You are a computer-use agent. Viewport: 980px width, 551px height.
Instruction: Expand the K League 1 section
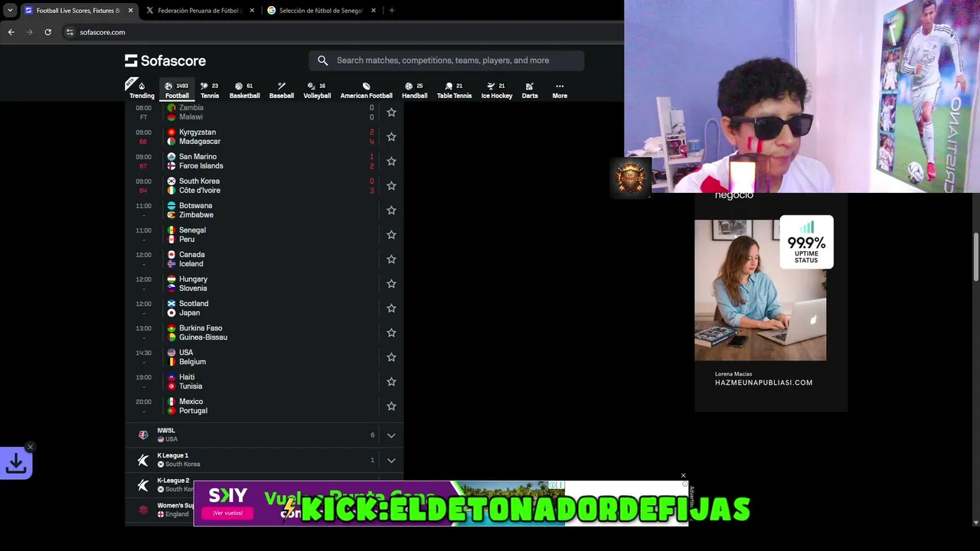tap(391, 460)
